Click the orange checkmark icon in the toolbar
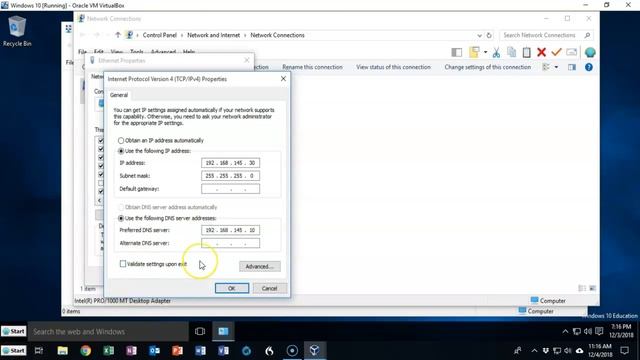Viewport: 640px width, 360px height. 556,52
